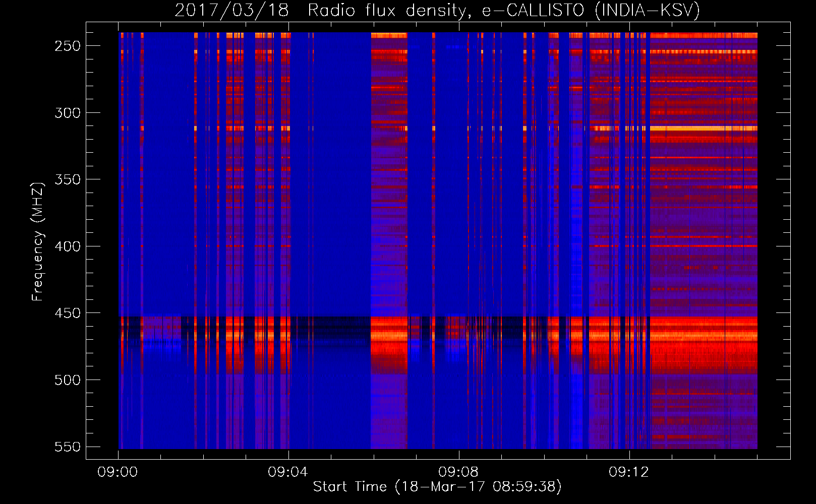Click the 09:00 time tick label
The image size is (816, 504).
click(x=118, y=472)
